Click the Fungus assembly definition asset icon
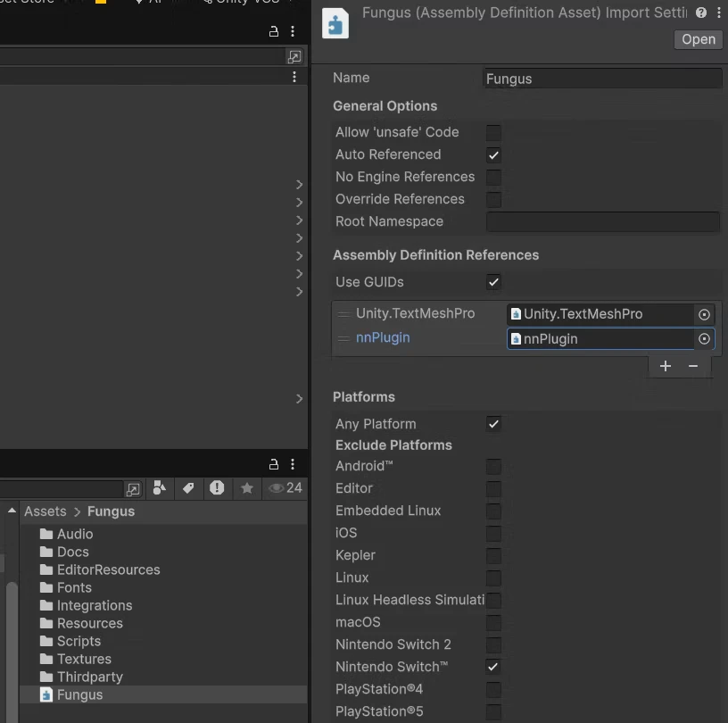The width and height of the screenshot is (728, 723). point(335,24)
